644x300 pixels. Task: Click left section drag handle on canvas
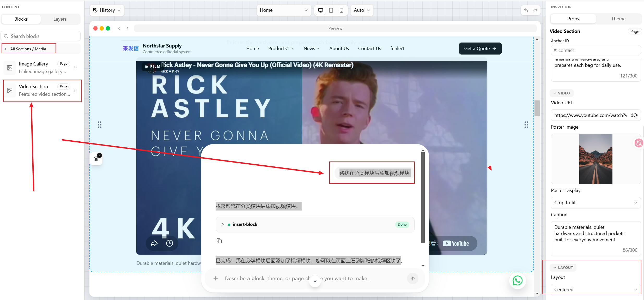100,125
